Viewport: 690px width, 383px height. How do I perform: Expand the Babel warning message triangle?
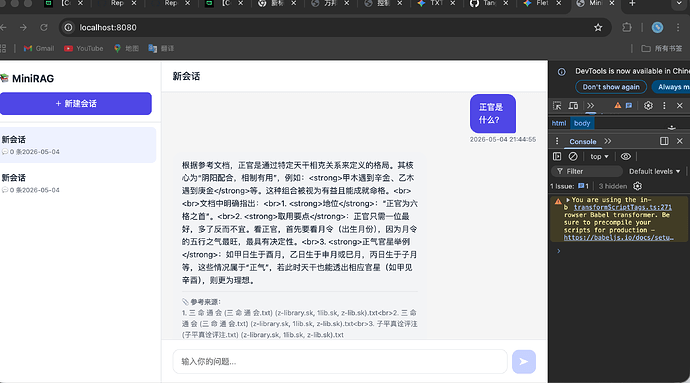pyautogui.click(x=568, y=200)
